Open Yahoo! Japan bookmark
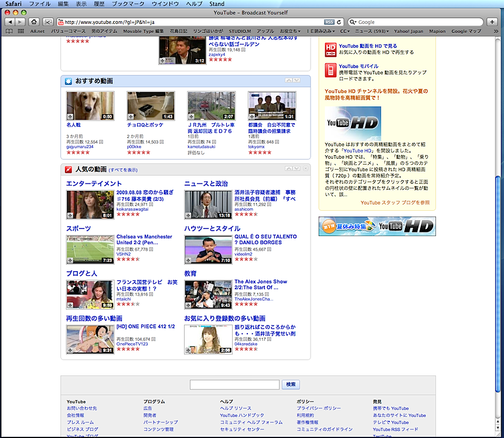Image resolution: width=504 pixels, height=438 pixels. coord(408,31)
